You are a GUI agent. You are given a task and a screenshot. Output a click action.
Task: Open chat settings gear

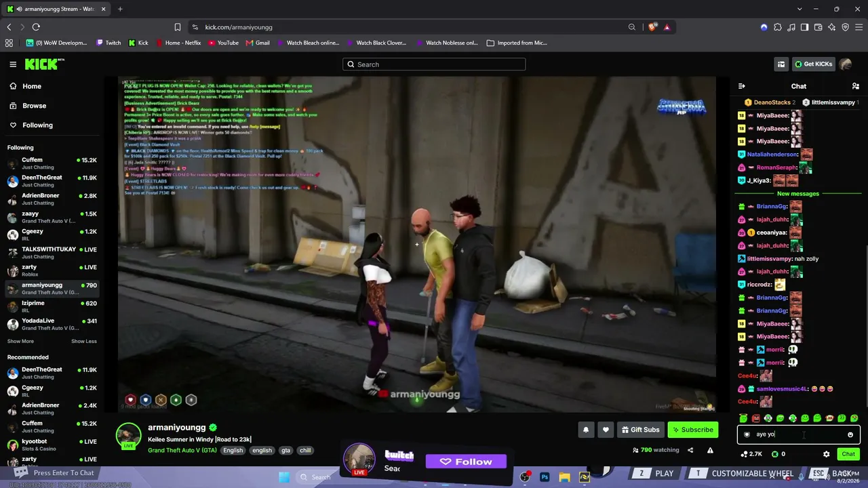coord(826,454)
